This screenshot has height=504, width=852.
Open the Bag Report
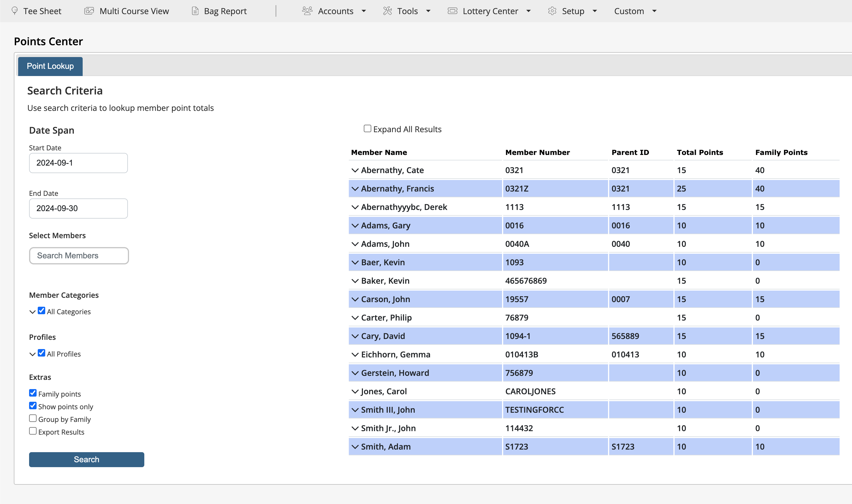pyautogui.click(x=225, y=11)
